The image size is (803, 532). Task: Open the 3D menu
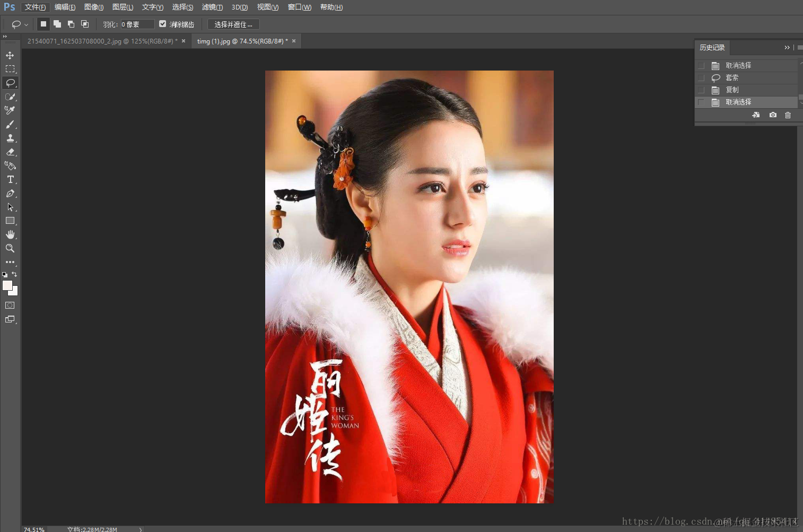240,7
